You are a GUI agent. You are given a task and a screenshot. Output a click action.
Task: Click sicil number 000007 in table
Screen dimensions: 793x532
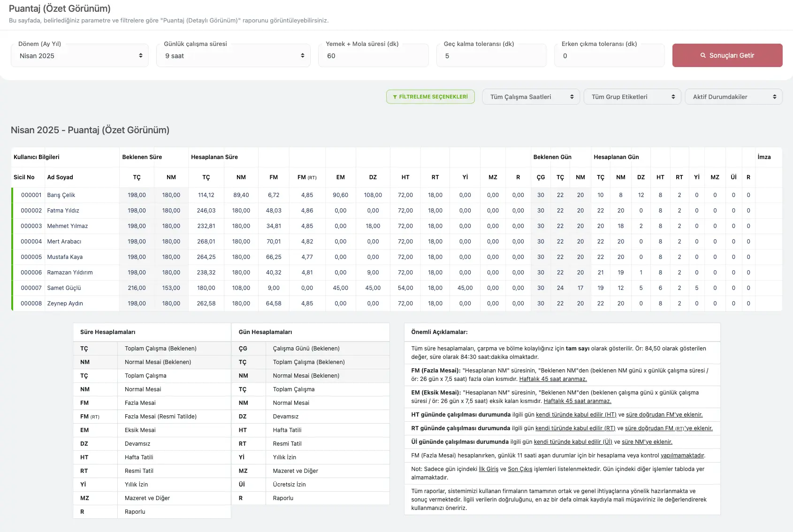[31, 288]
